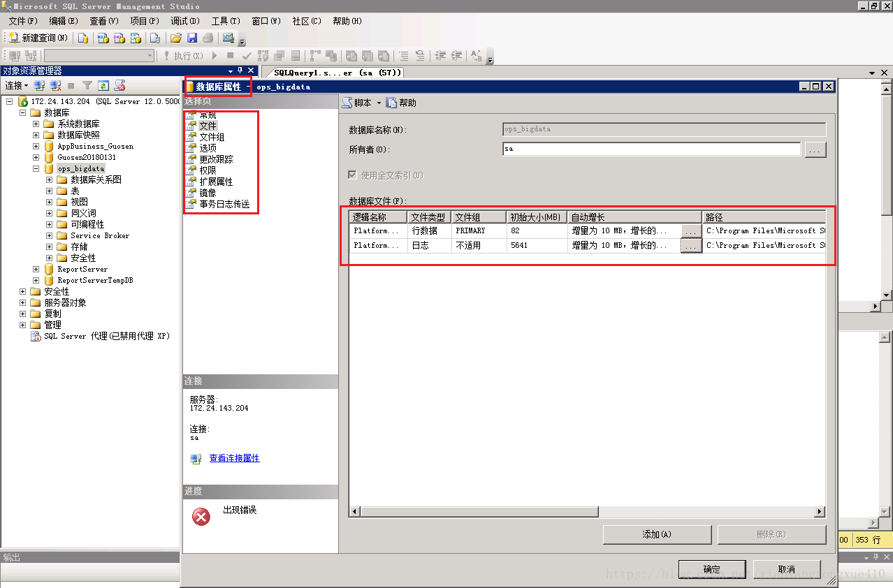This screenshot has height=588, width=893.
Task: Click the Save floppy disk icon
Action: [191, 38]
